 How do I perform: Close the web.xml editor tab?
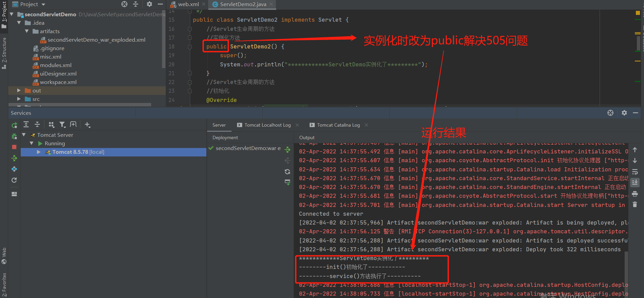point(204,4)
